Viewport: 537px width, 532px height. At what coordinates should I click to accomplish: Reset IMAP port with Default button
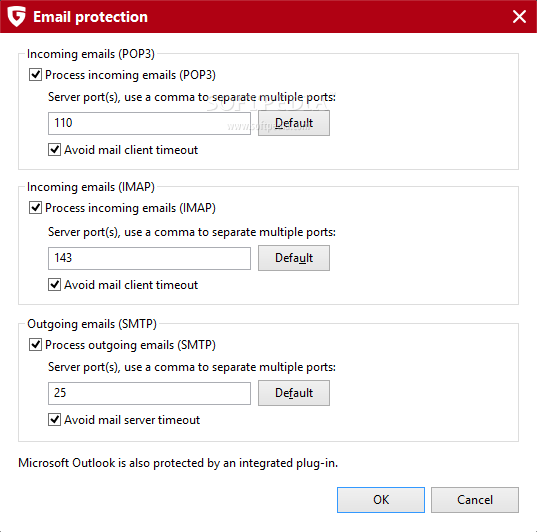294,258
